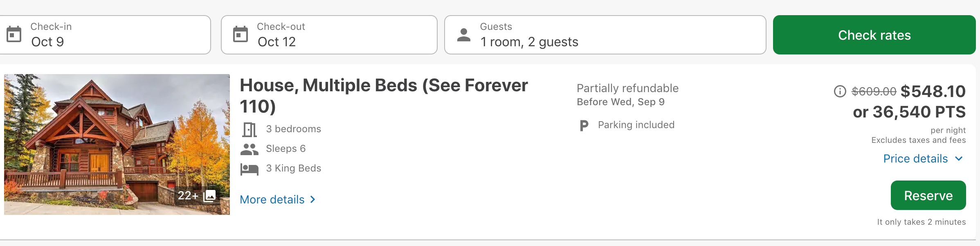Click the price info circle icon

point(840,91)
